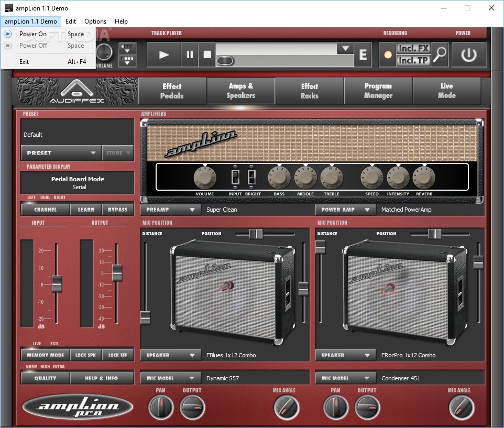Image resolution: width=504 pixels, height=428 pixels.
Task: Click the TREBLE knob on the amp
Action: click(x=332, y=178)
